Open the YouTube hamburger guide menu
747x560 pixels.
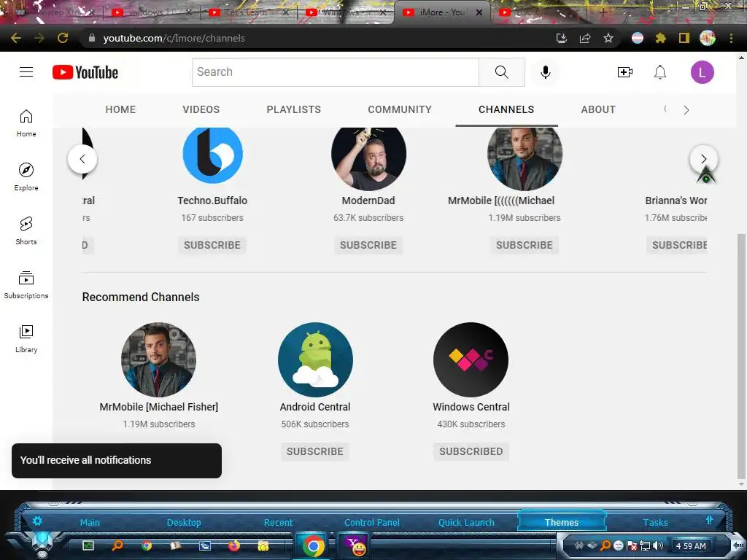(x=26, y=72)
